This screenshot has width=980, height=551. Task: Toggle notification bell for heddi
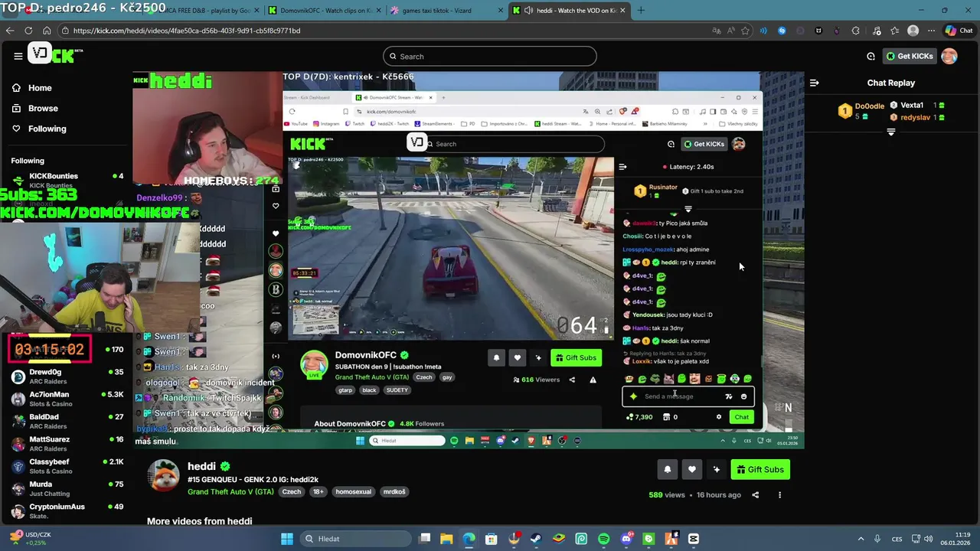pos(667,470)
